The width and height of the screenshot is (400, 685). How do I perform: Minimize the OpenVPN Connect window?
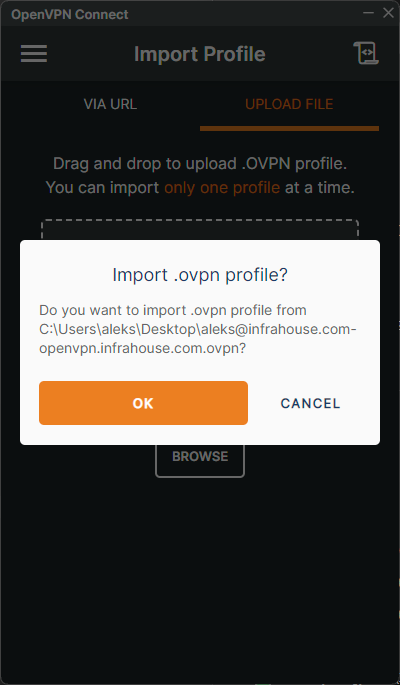pyautogui.click(x=368, y=13)
